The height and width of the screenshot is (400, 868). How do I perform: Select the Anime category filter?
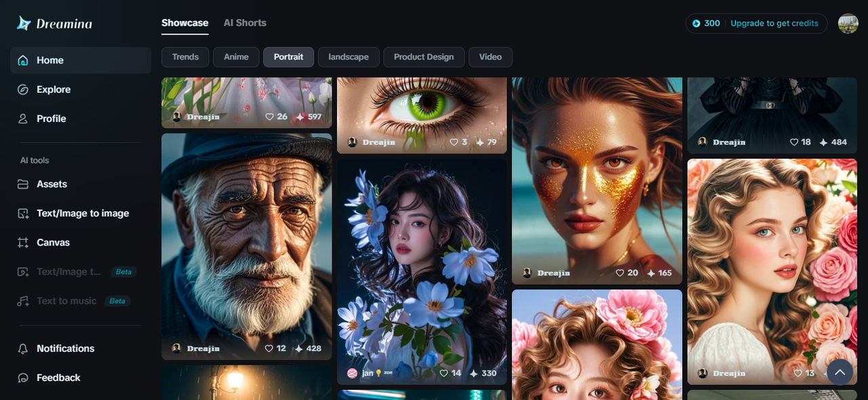(x=236, y=57)
